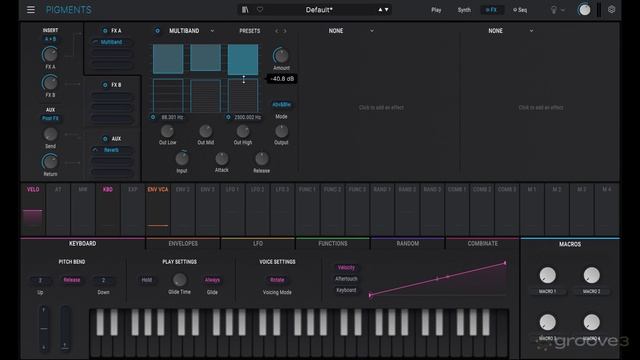Open the ENVELOPES modulation tab
This screenshot has height=360, width=640.
(x=183, y=244)
